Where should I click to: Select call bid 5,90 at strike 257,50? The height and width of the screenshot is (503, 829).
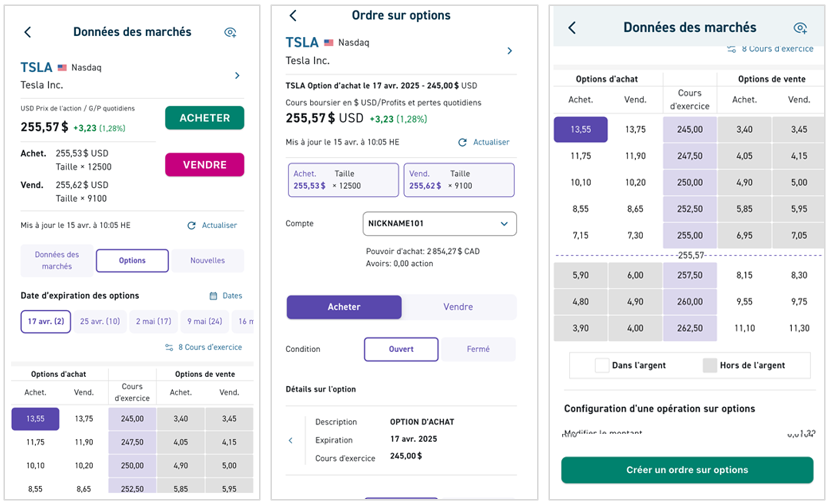[581, 276]
